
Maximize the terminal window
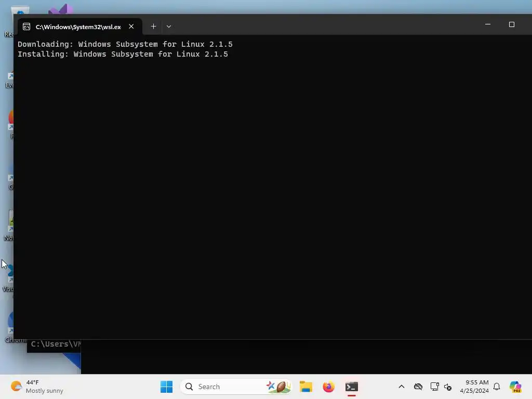coord(511,24)
